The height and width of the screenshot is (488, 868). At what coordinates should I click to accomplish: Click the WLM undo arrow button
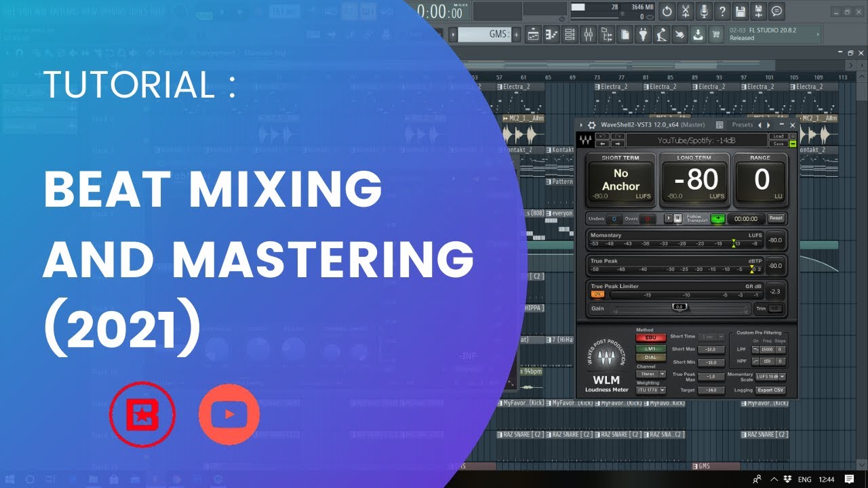point(602,136)
